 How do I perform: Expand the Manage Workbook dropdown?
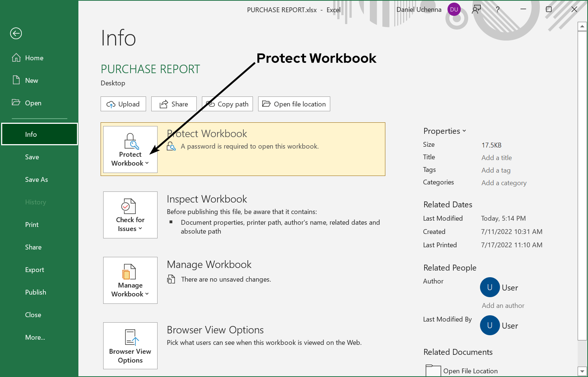[x=130, y=280]
